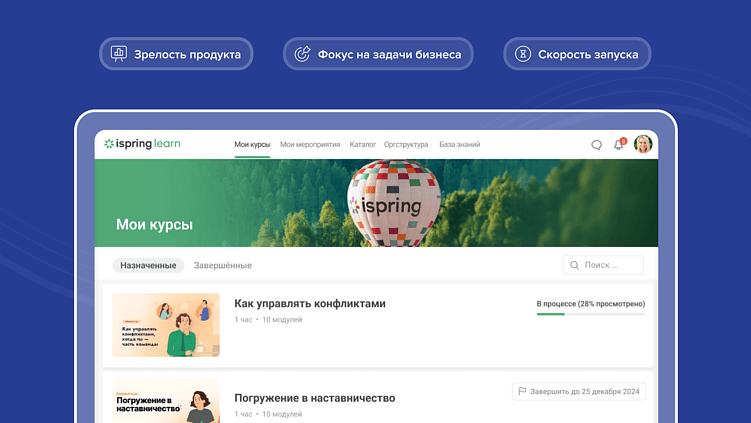Screen dimensions: 751x423
Task: Click the presentation icon in Зрелость продукта
Action: pos(119,53)
